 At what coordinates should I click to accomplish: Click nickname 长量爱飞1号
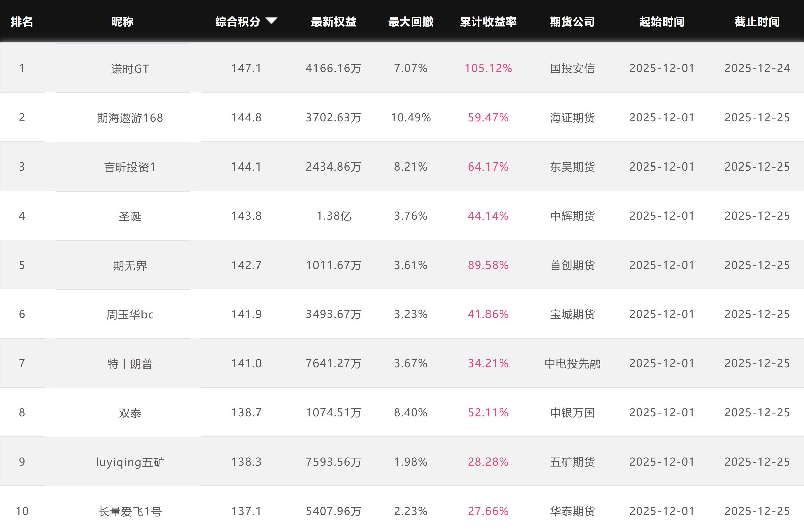point(130,511)
